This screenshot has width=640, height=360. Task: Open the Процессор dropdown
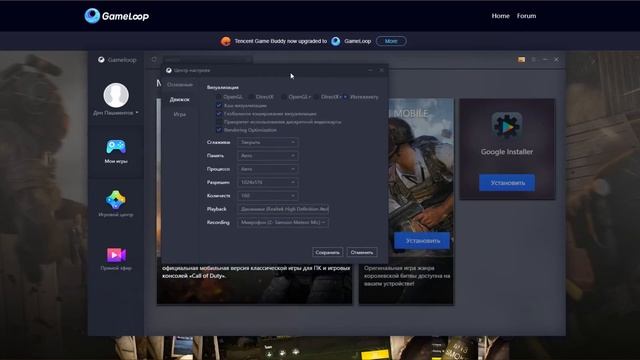[268, 169]
